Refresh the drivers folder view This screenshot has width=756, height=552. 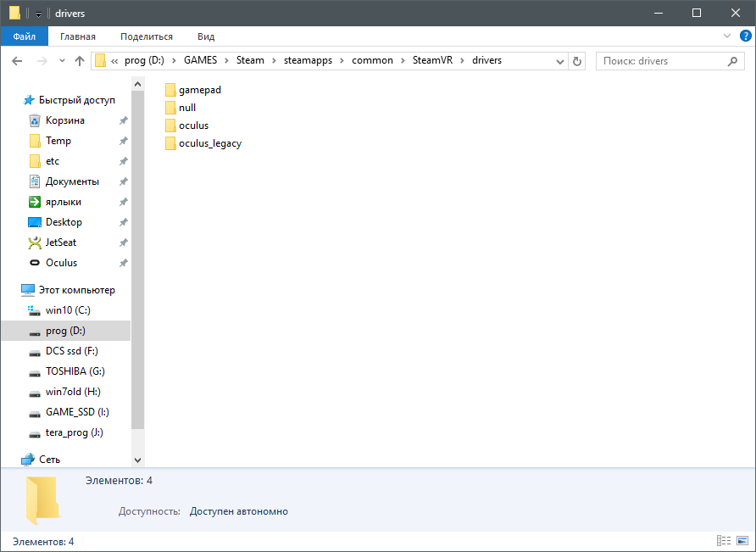(x=576, y=61)
